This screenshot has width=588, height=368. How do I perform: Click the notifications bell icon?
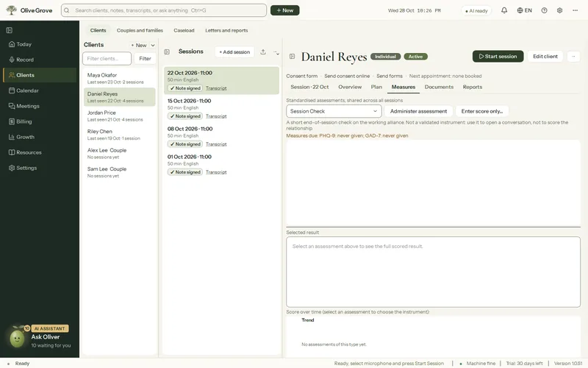(x=504, y=10)
